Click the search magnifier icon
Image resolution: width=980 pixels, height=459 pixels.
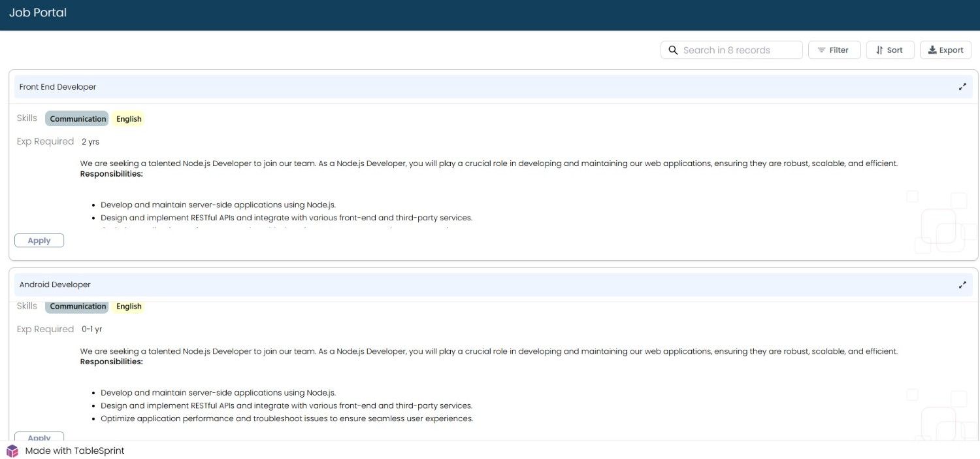click(x=673, y=50)
